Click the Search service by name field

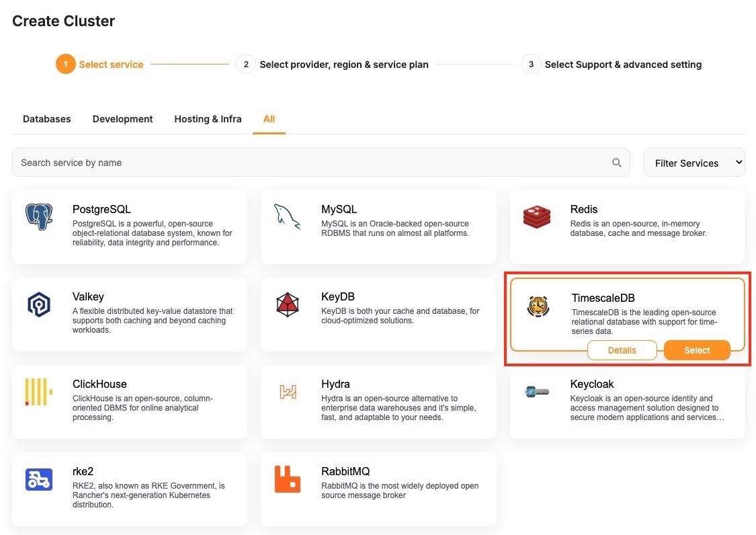(309, 163)
